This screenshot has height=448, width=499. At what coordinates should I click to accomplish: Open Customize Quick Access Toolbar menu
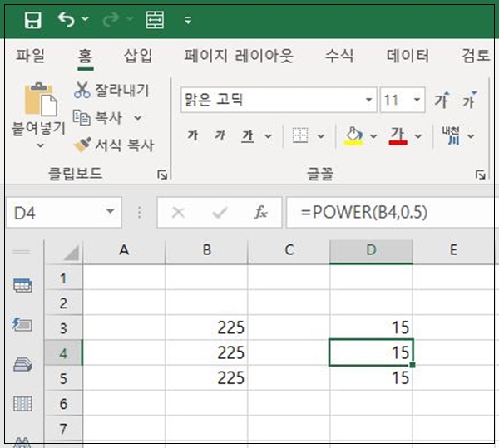tap(188, 20)
